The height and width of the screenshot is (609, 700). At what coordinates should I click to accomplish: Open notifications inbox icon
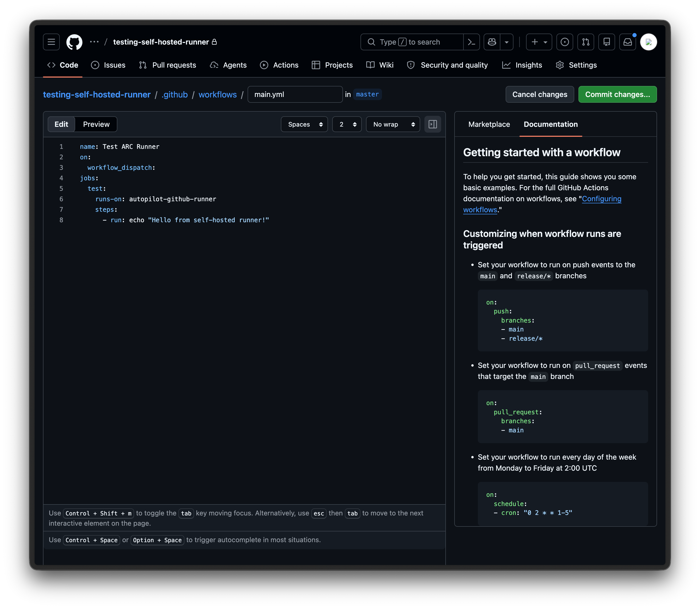coord(627,42)
